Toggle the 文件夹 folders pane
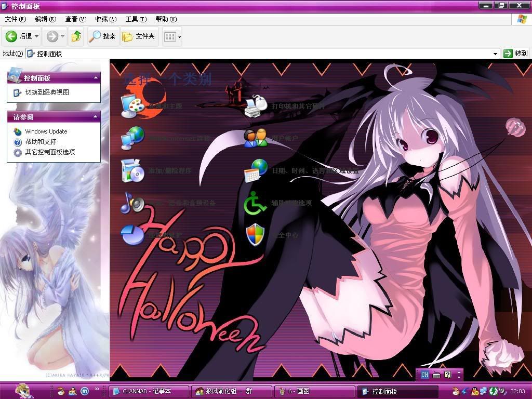Viewport: 532px width, 399px height. [x=138, y=36]
